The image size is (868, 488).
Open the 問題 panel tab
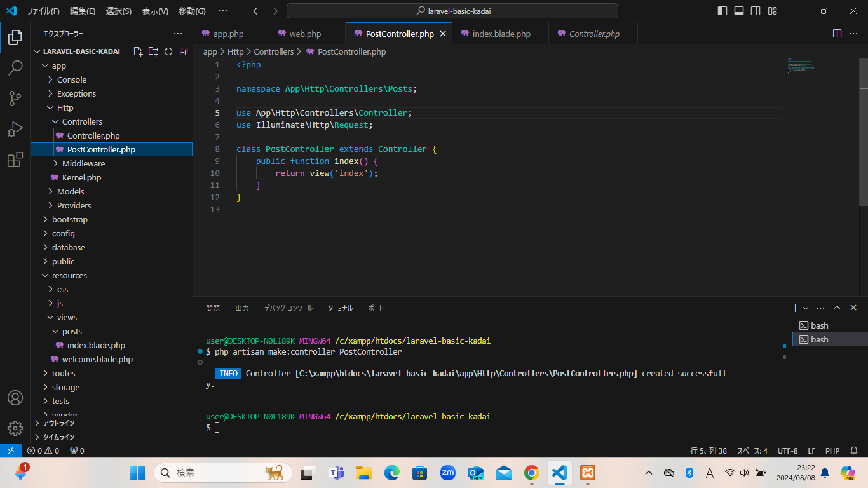click(213, 308)
